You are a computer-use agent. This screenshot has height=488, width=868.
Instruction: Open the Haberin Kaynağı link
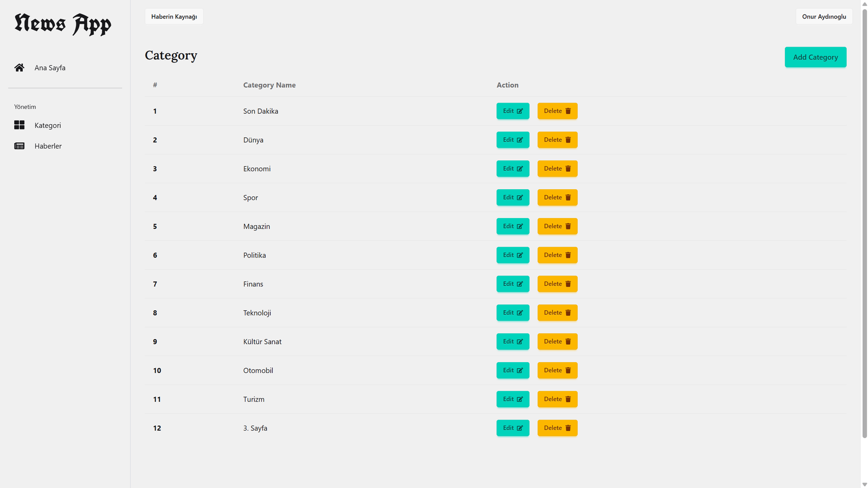[174, 17]
